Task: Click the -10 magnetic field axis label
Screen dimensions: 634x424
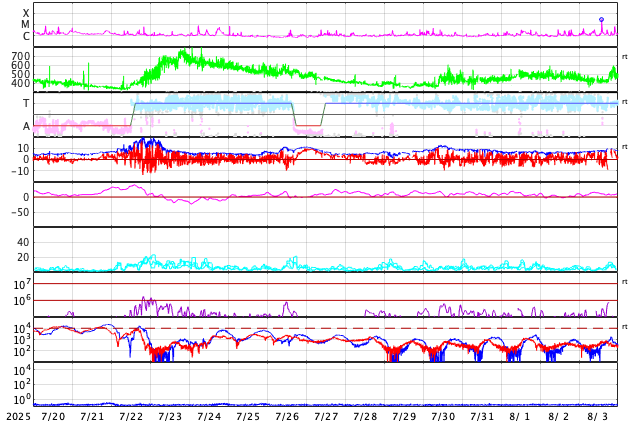Action: point(20,171)
